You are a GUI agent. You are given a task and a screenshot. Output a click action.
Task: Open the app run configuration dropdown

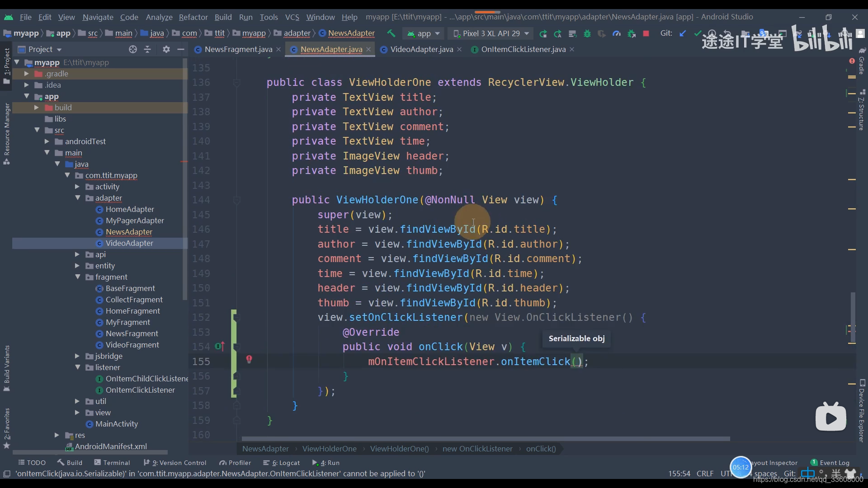(424, 33)
